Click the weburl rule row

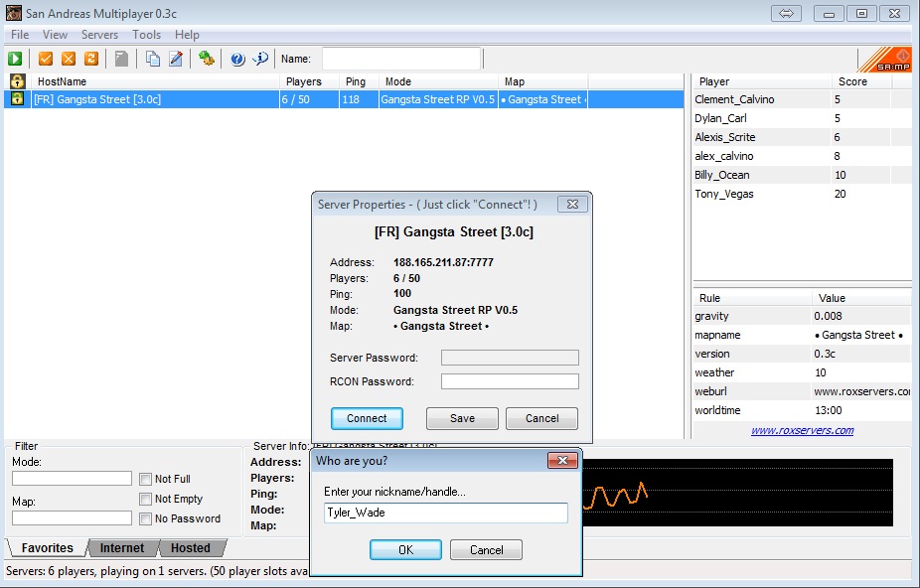click(802, 391)
